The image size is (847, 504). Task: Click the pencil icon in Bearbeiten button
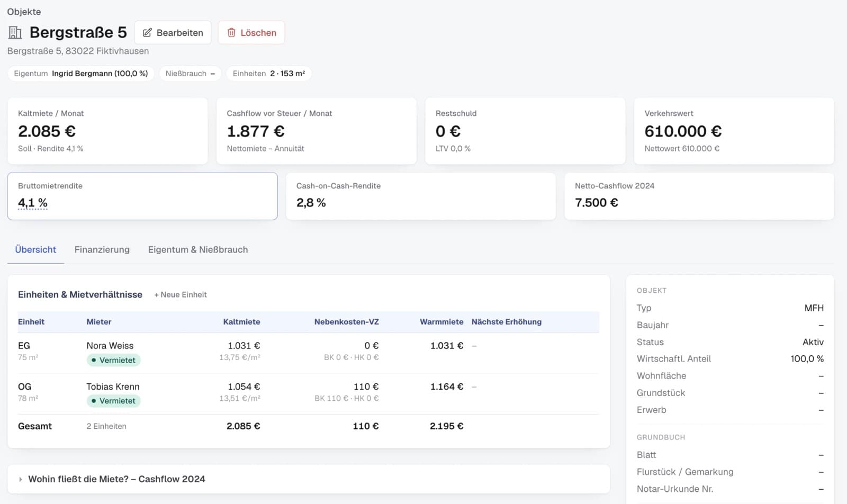(x=147, y=33)
